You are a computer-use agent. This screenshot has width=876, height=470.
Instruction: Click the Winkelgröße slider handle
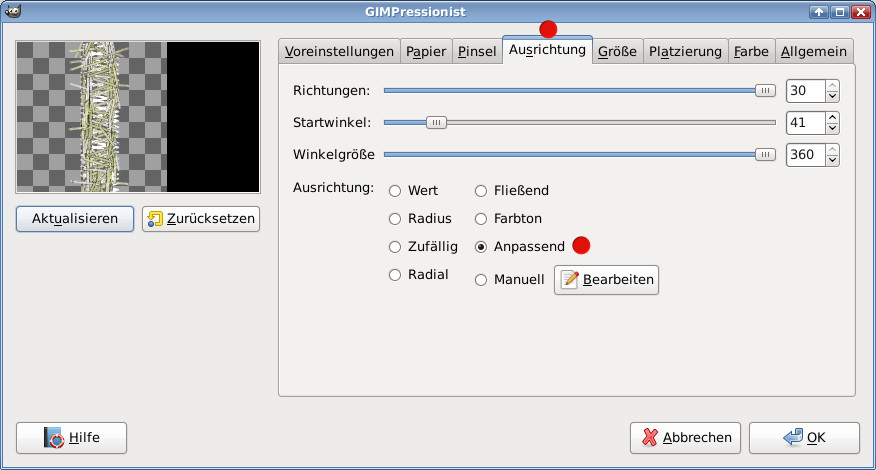(x=765, y=154)
